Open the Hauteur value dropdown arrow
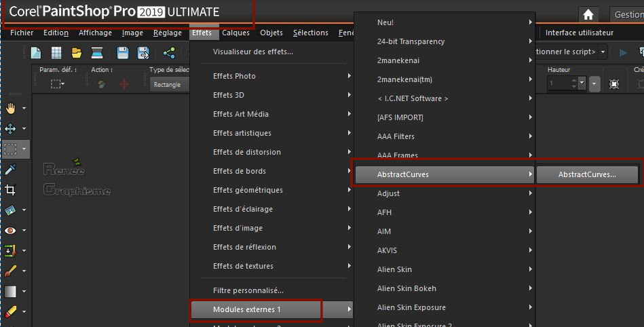Image resolution: width=644 pixels, height=327 pixels. 582,83
